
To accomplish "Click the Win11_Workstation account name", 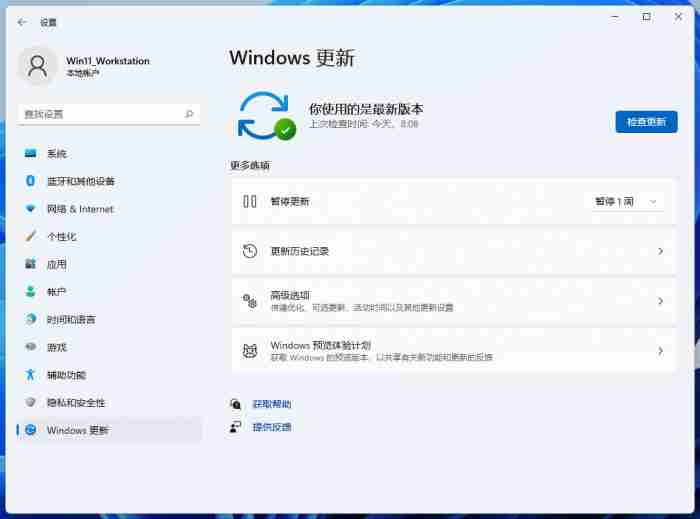I will tap(108, 61).
